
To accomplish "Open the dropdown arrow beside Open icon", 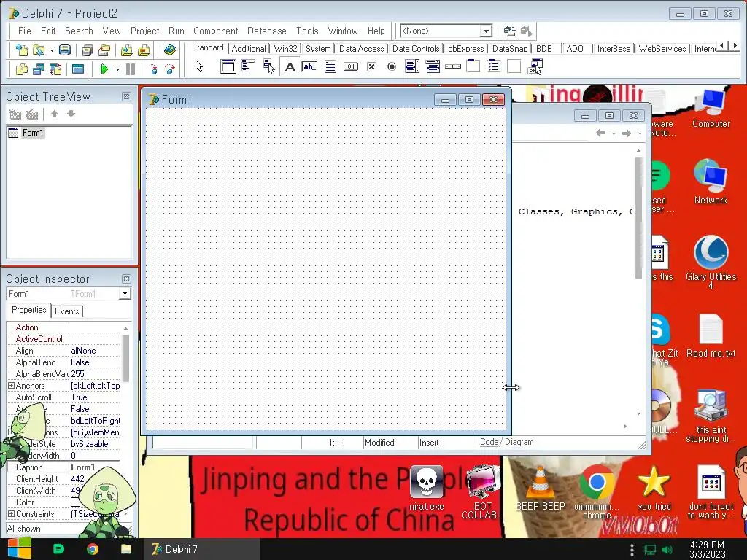I will (52, 50).
